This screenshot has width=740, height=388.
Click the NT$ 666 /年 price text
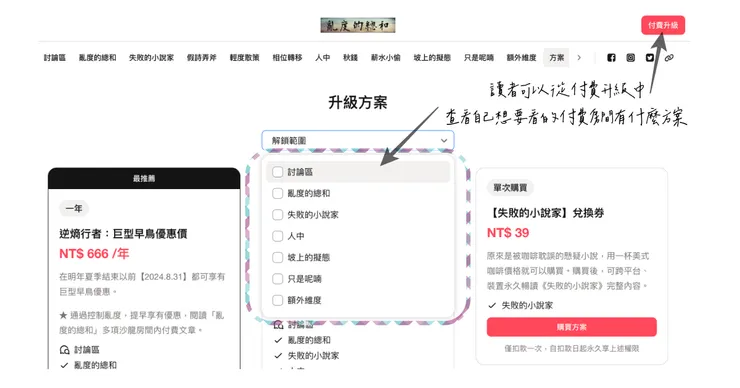tap(94, 254)
